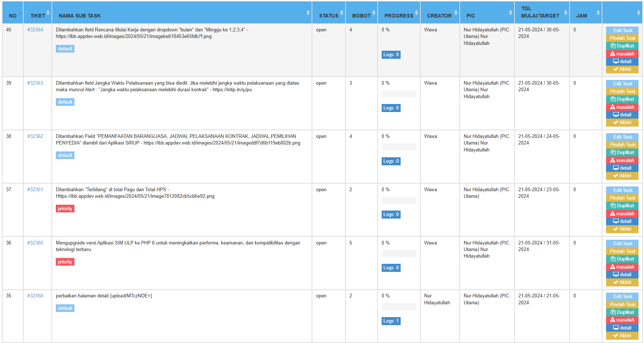Open ticket #32364 link
The width and height of the screenshot is (644, 343).
[35, 30]
